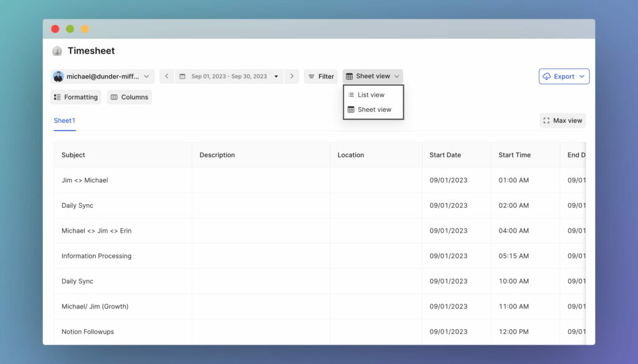Click start date 09/01/2023 in Notion Followups row

point(457,332)
